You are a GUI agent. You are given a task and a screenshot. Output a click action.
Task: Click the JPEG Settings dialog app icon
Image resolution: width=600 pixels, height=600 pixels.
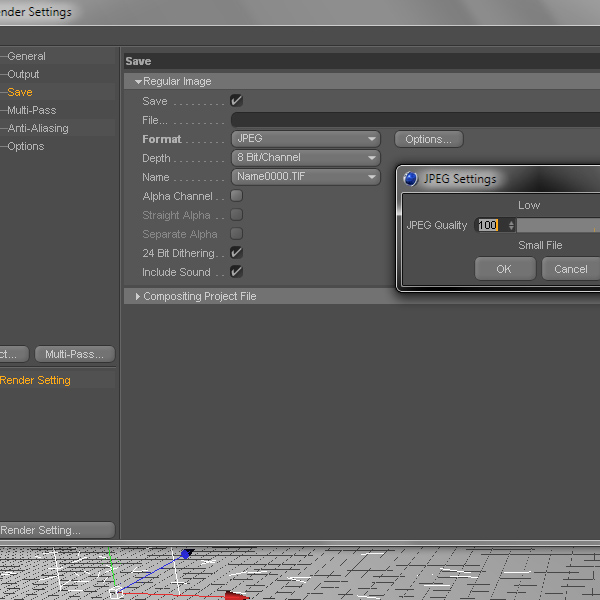[411, 179]
